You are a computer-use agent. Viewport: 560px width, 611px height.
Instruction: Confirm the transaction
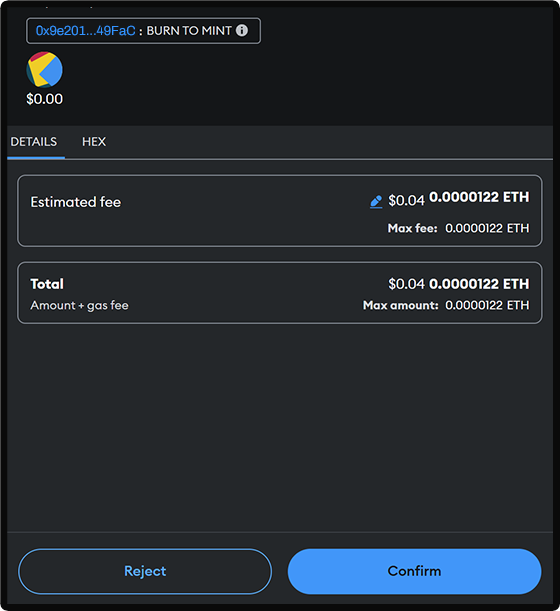pos(414,571)
